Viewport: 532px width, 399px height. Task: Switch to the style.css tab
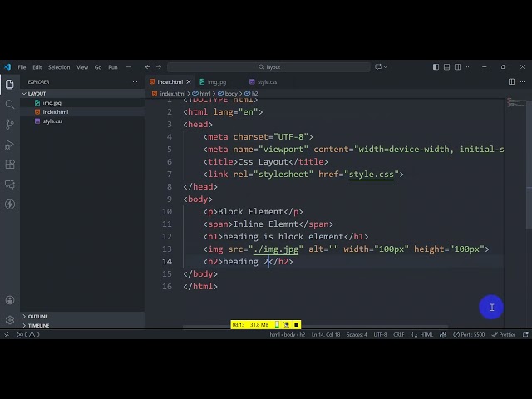point(267,81)
